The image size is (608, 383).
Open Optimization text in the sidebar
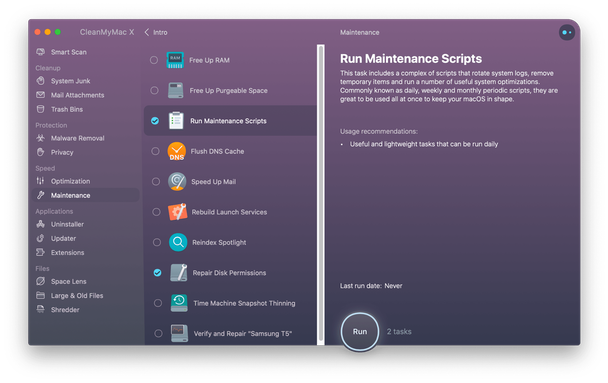(x=71, y=181)
